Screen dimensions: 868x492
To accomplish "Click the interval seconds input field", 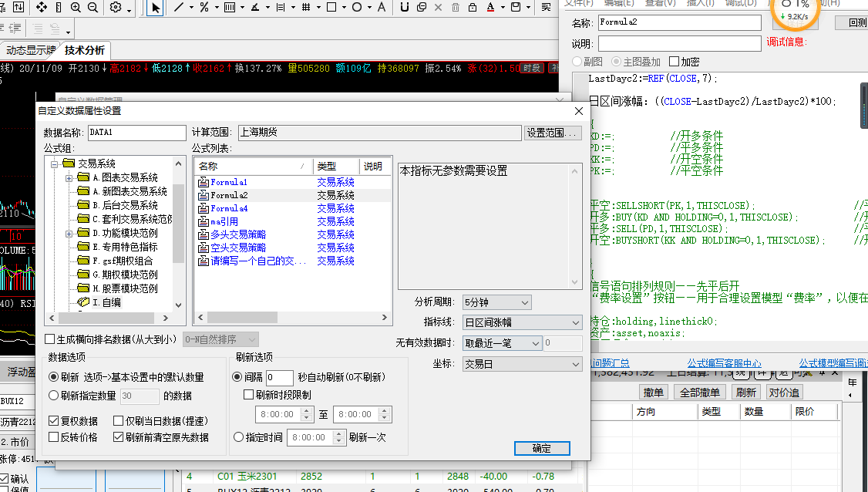I will coord(280,378).
